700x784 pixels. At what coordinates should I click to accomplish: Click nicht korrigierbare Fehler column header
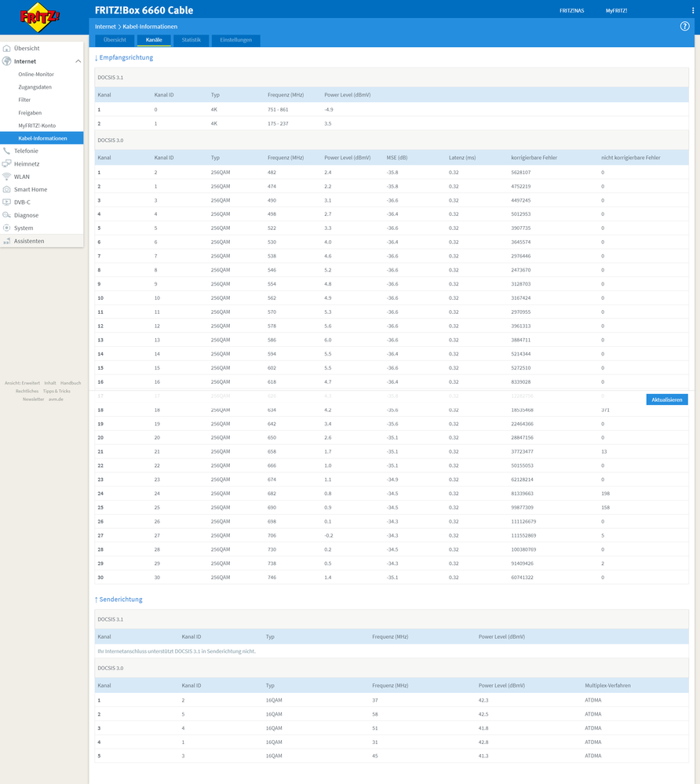[x=630, y=158]
